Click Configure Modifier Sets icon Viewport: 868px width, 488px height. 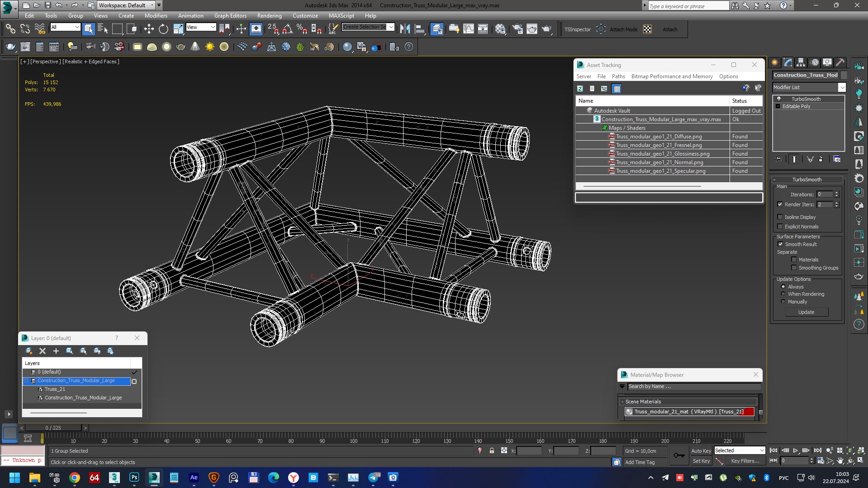[837, 159]
